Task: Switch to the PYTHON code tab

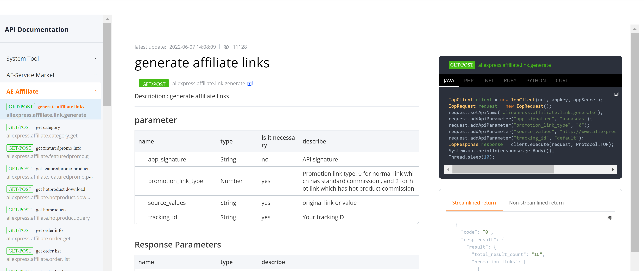Action: 536,81
